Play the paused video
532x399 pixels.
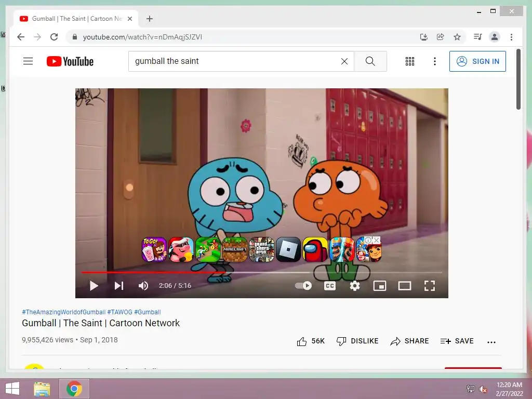pyautogui.click(x=94, y=286)
